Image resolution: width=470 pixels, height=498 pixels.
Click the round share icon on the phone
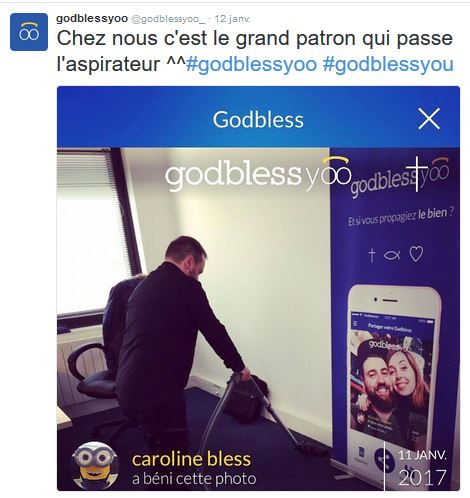click(x=383, y=459)
